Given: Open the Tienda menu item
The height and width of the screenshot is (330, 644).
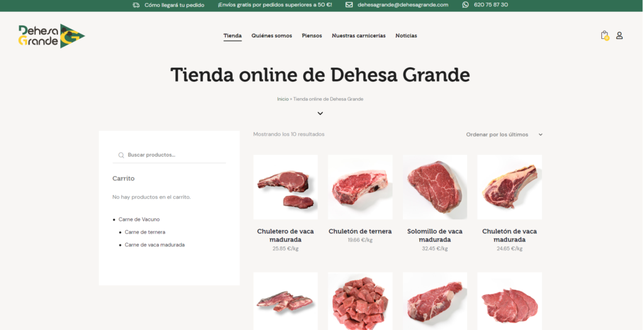Looking at the screenshot, I should [x=233, y=36].
